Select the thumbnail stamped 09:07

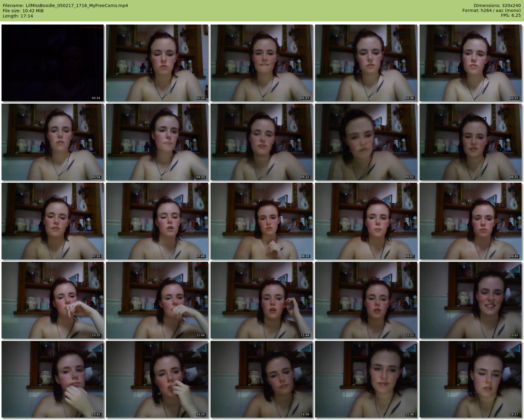(366, 221)
